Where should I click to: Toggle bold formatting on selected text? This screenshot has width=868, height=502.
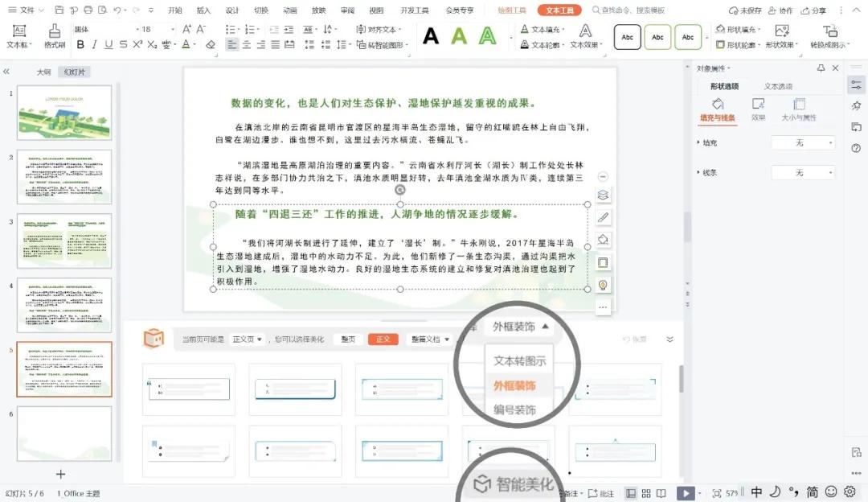[80, 45]
